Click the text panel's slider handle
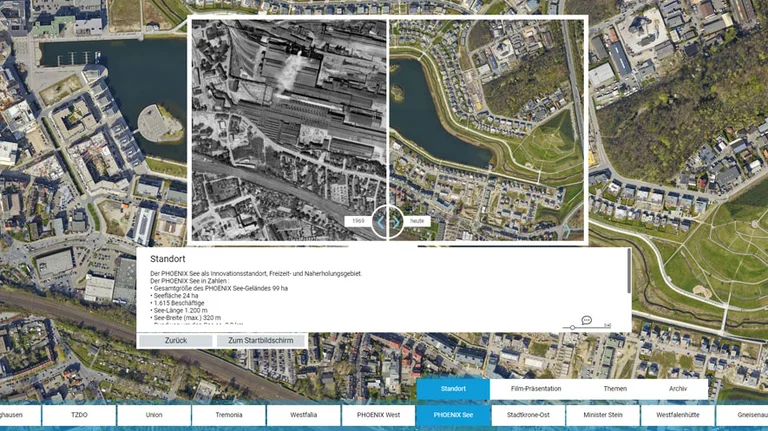 [572, 327]
